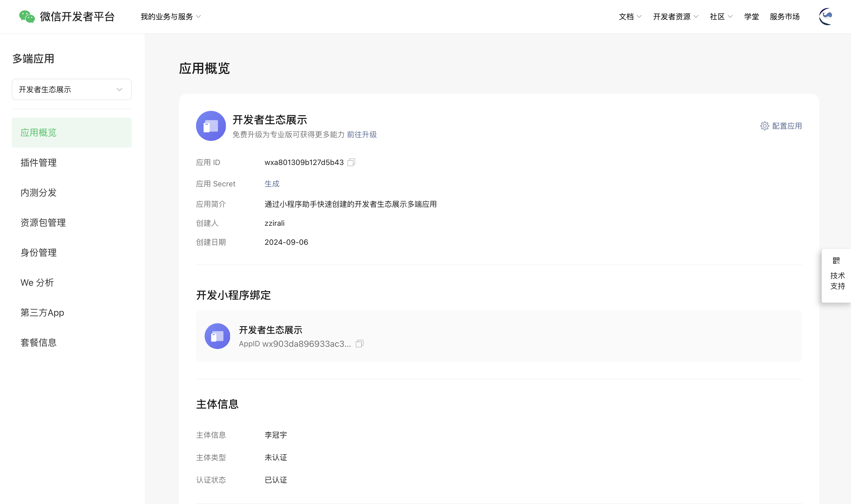Viewport: 851px width, 504px height.
Task: Open 服务市场 in the top navigation
Action: [x=784, y=17]
